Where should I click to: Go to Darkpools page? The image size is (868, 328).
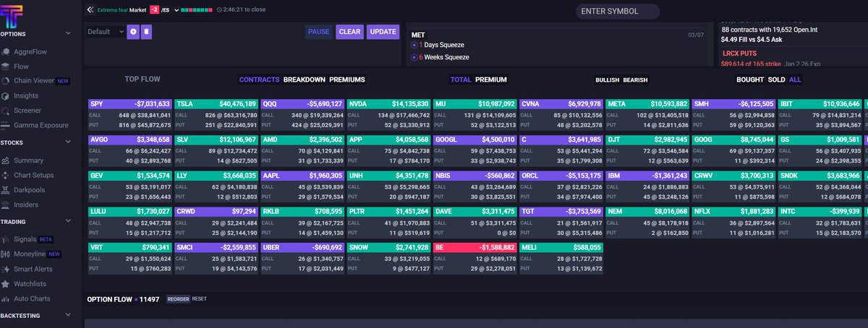click(30, 190)
